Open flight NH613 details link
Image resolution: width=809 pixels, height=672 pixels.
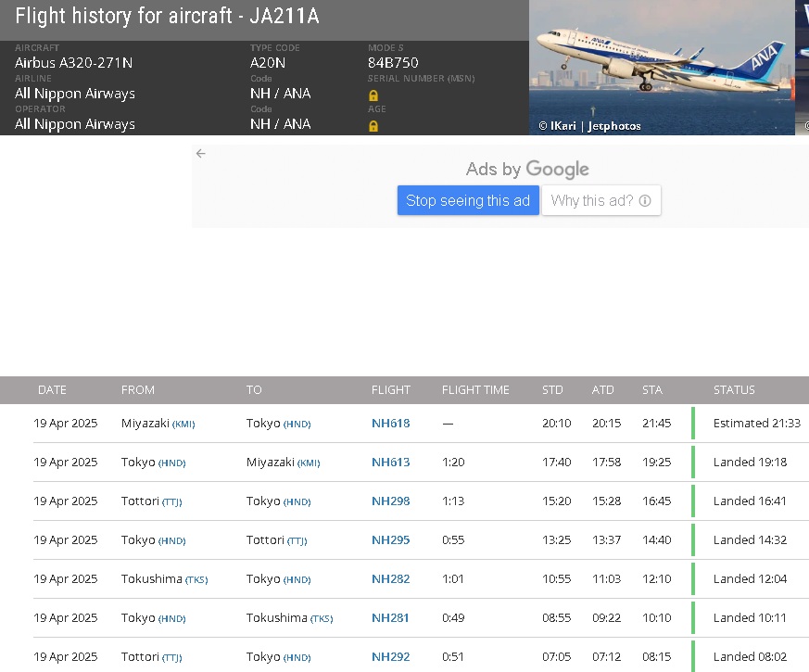coord(390,462)
